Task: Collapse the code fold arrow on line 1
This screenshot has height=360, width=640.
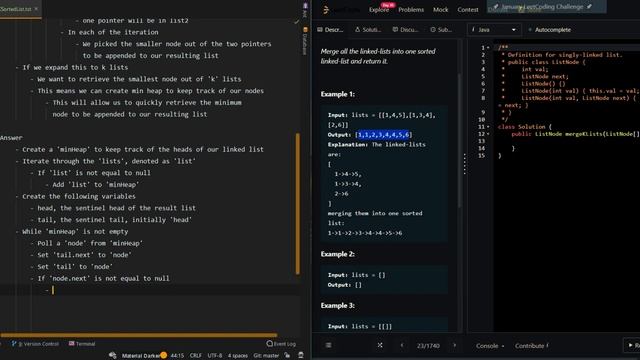Action: tap(488, 48)
